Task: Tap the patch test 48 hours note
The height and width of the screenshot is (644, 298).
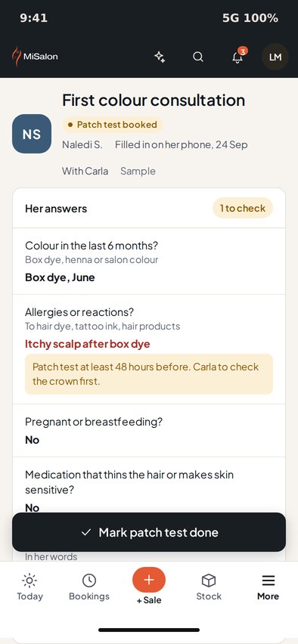Action: (149, 374)
